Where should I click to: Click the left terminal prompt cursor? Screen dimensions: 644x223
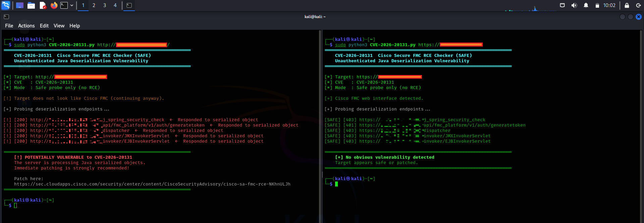[x=15, y=206]
